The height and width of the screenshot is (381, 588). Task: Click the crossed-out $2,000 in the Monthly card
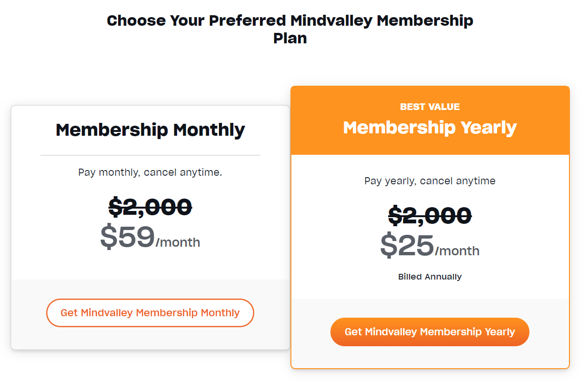point(150,207)
